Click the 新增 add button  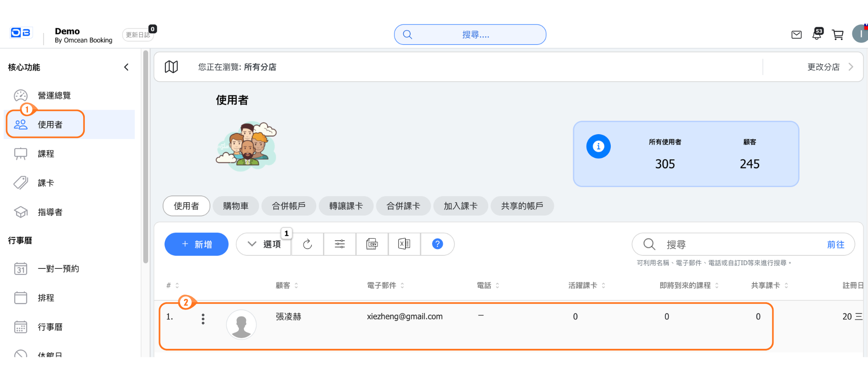click(196, 244)
